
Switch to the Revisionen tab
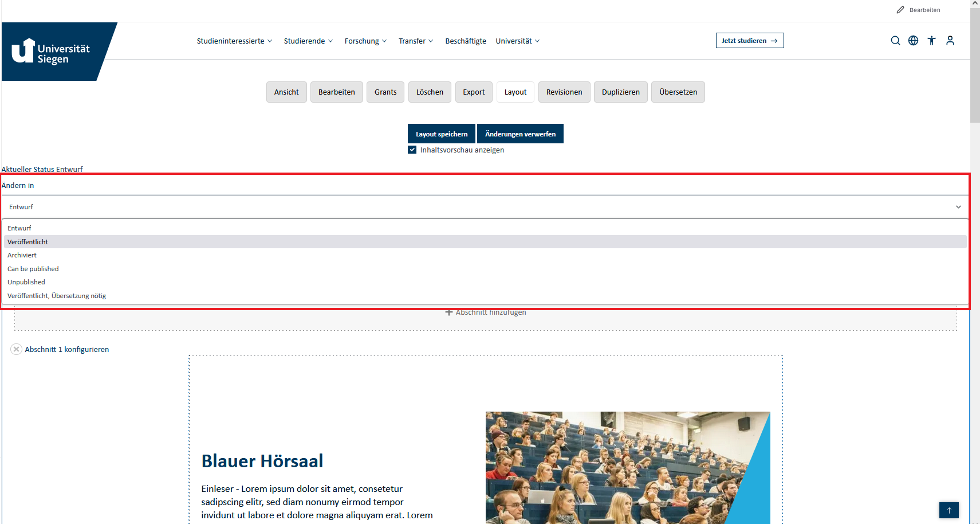[x=564, y=92]
